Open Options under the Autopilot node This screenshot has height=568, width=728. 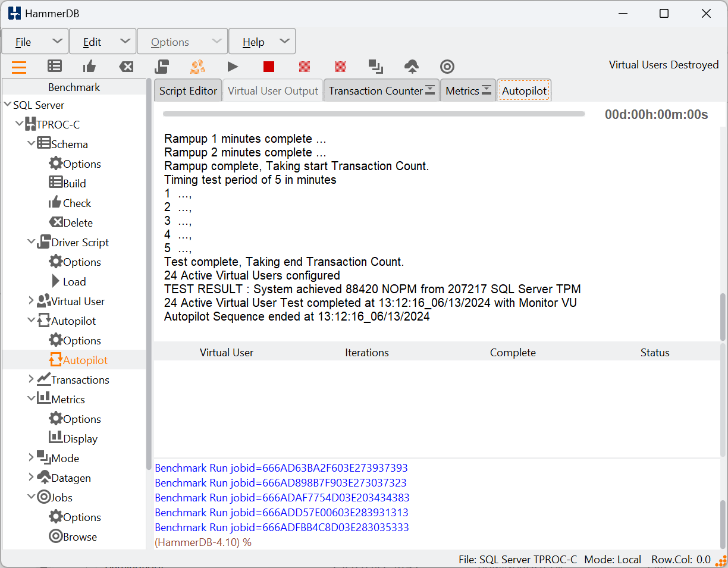tap(75, 340)
